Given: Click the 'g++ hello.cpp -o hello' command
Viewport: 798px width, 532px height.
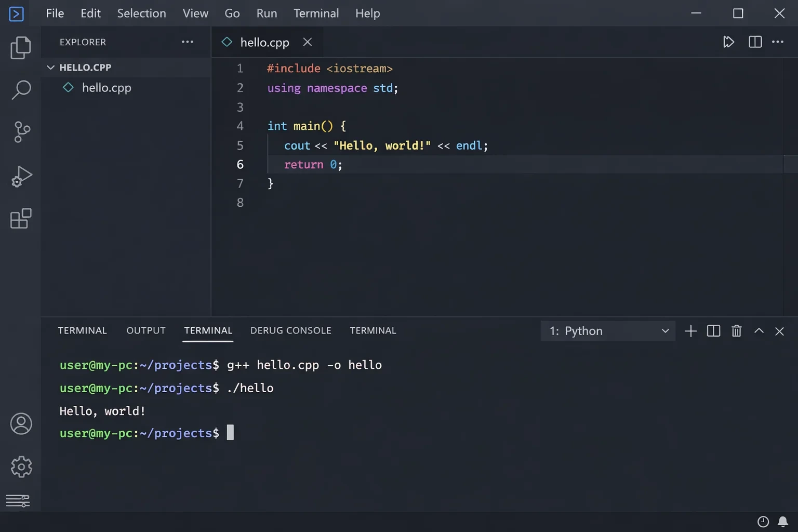Looking at the screenshot, I should [304, 365].
